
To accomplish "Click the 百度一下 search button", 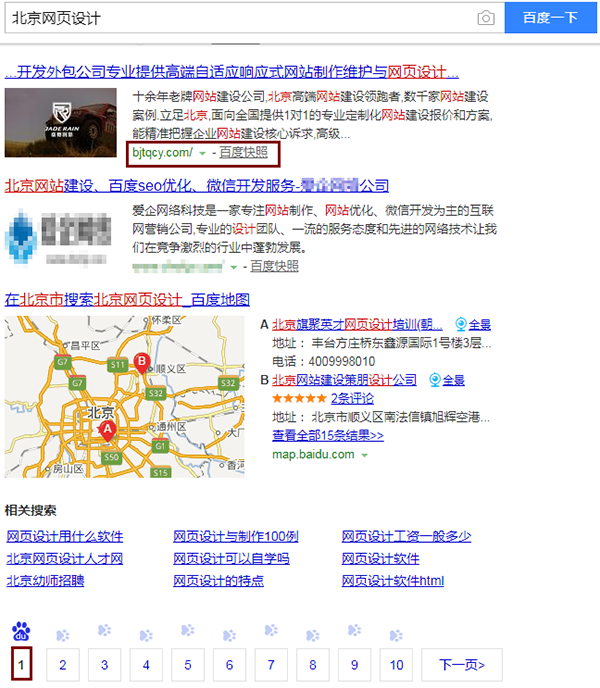I will 550,18.
